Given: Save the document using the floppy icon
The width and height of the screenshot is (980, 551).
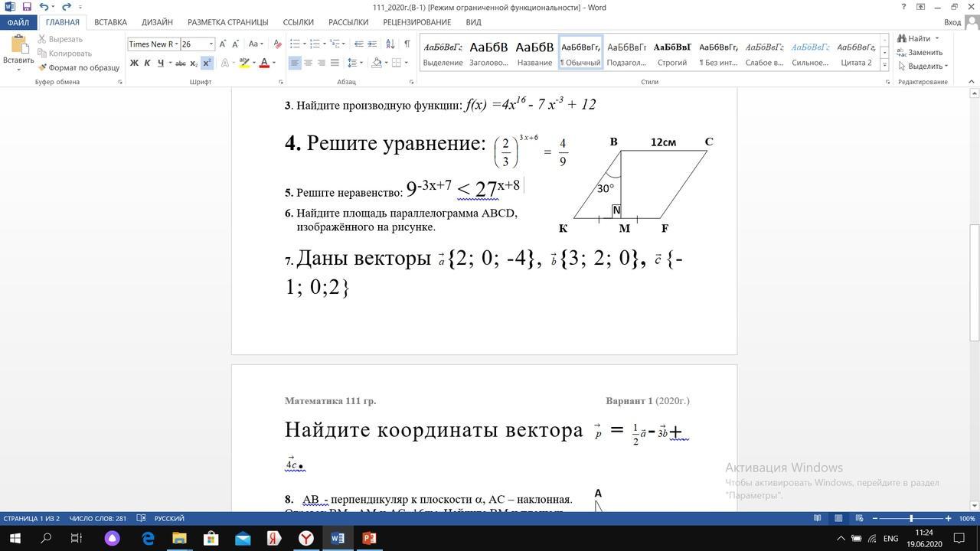Looking at the screenshot, I should pyautogui.click(x=27, y=7).
